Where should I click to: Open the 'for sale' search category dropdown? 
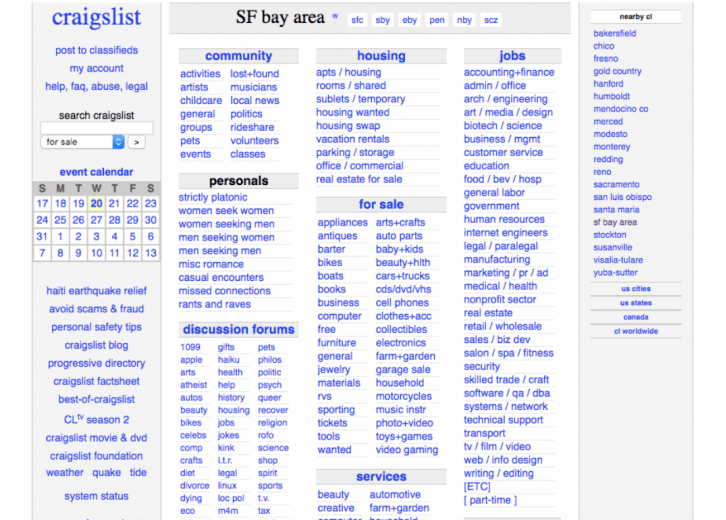click(83, 142)
